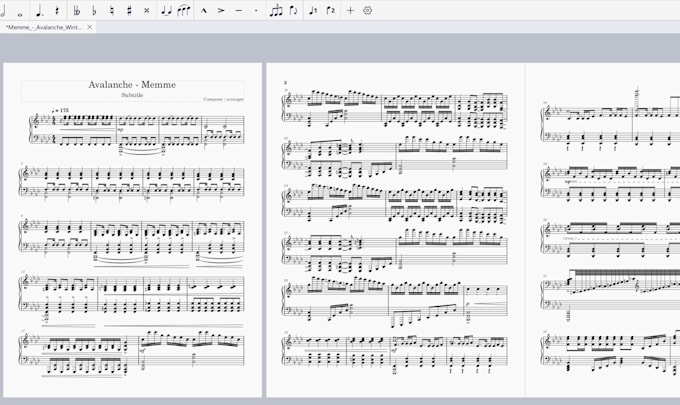Add a tie between notes
Viewport: 680px width, 405px height.
pos(166,11)
